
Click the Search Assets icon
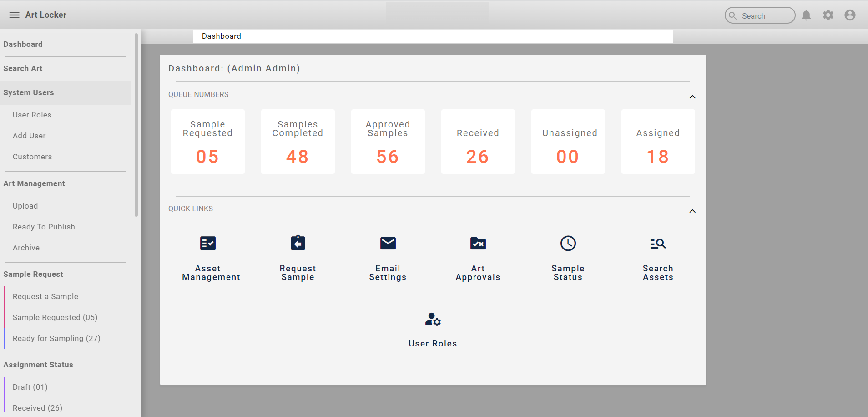pos(658,244)
